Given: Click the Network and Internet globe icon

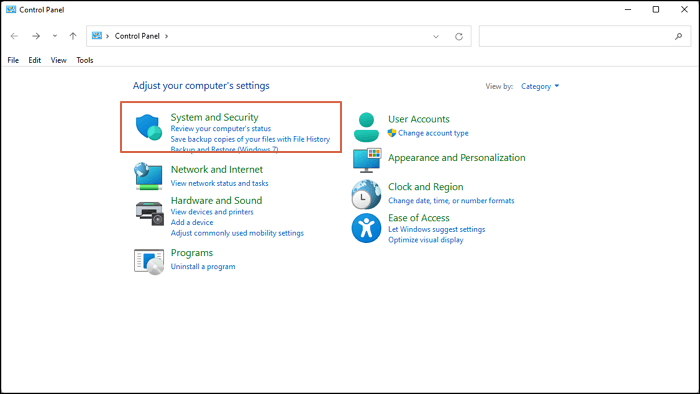Looking at the screenshot, I should point(148,176).
